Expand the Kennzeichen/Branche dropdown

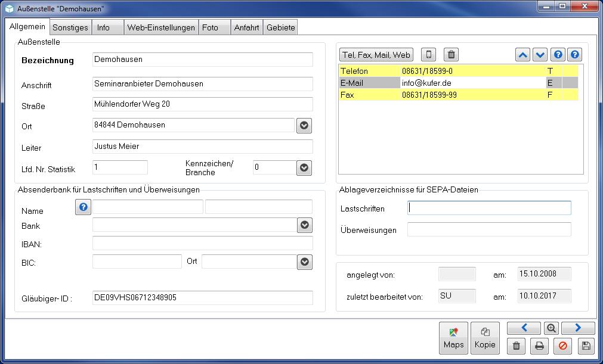click(x=304, y=168)
